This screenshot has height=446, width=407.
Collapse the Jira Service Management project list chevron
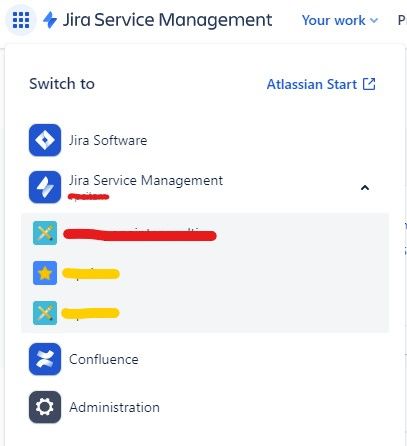click(365, 188)
